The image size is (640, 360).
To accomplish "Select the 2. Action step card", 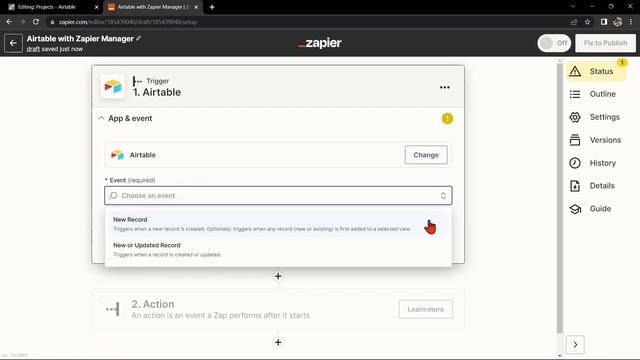I will 278,309.
